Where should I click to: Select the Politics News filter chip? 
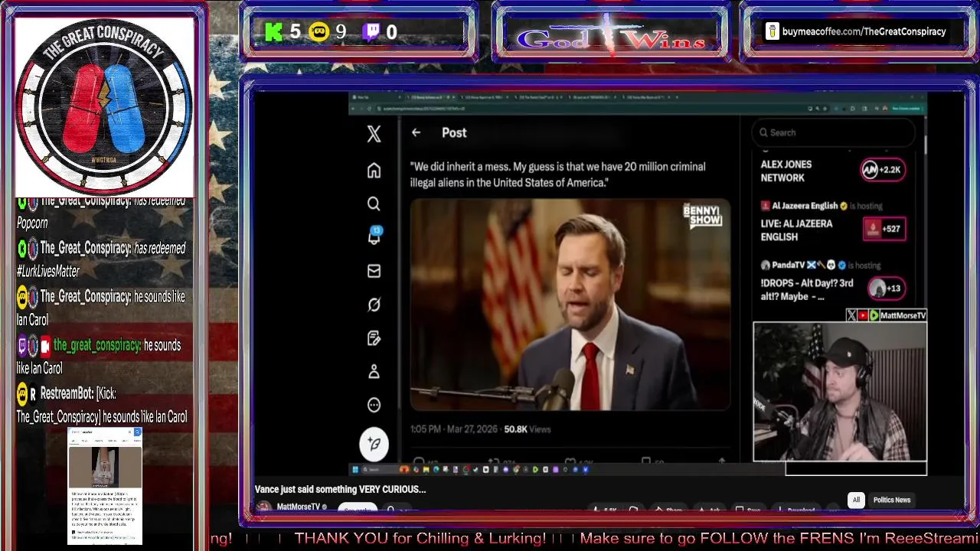point(892,500)
